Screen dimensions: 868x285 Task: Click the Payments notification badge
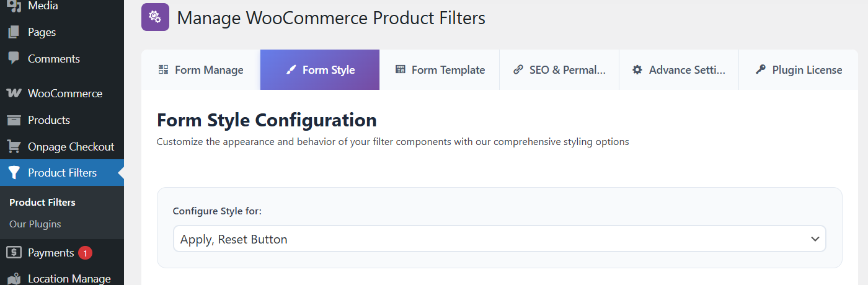click(x=85, y=253)
